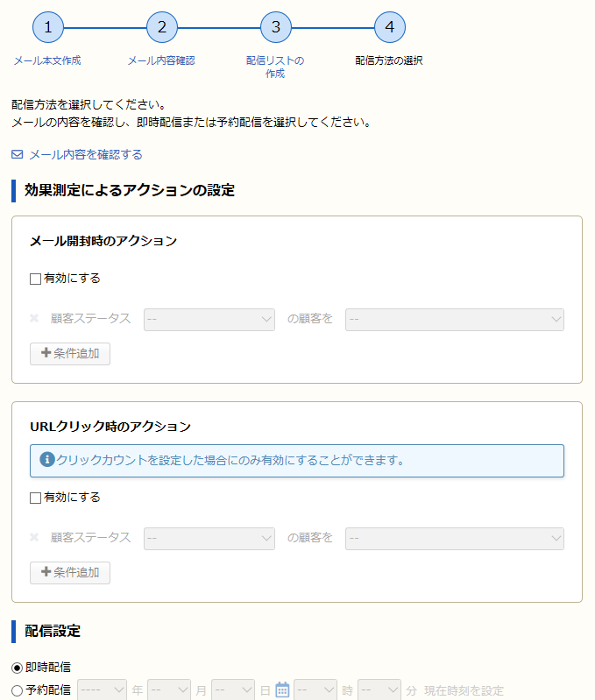
Task: Remove condition with X in メール開封時 section
Action: [x=34, y=318]
